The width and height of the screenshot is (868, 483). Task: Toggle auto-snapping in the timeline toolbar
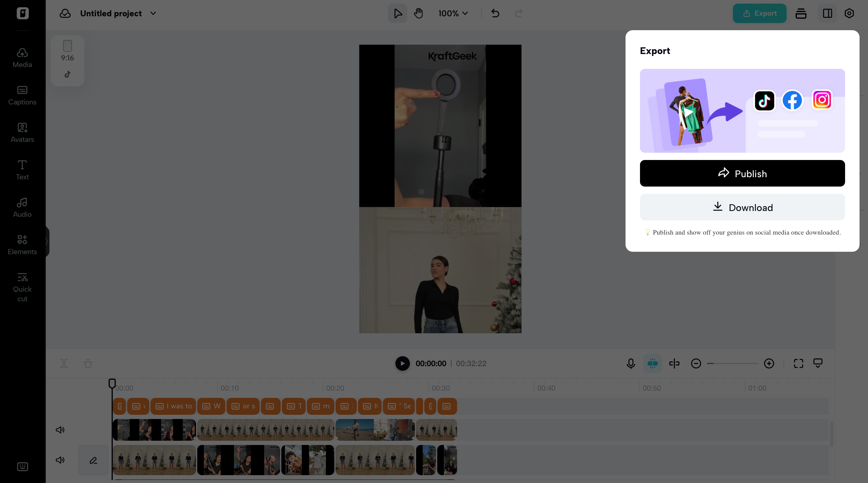[652, 363]
